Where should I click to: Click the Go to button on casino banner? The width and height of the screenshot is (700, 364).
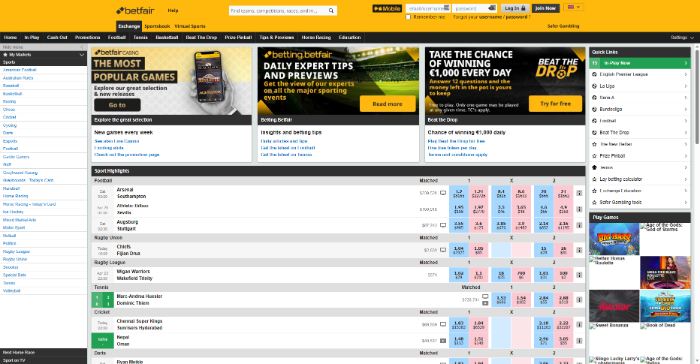click(117, 105)
